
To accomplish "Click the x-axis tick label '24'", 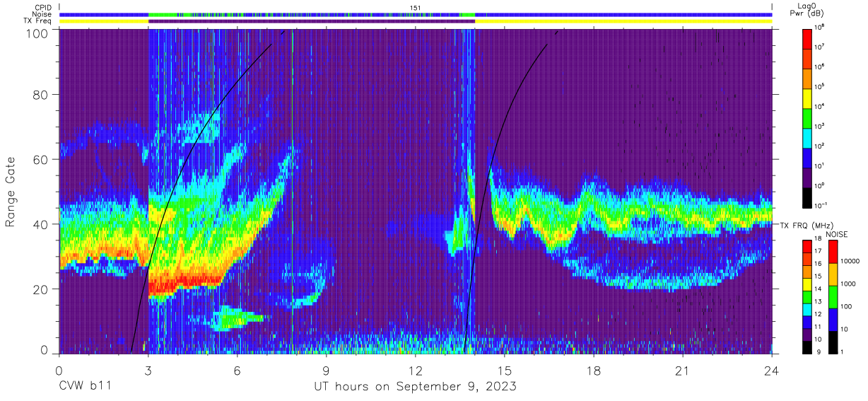I will click(x=772, y=370).
